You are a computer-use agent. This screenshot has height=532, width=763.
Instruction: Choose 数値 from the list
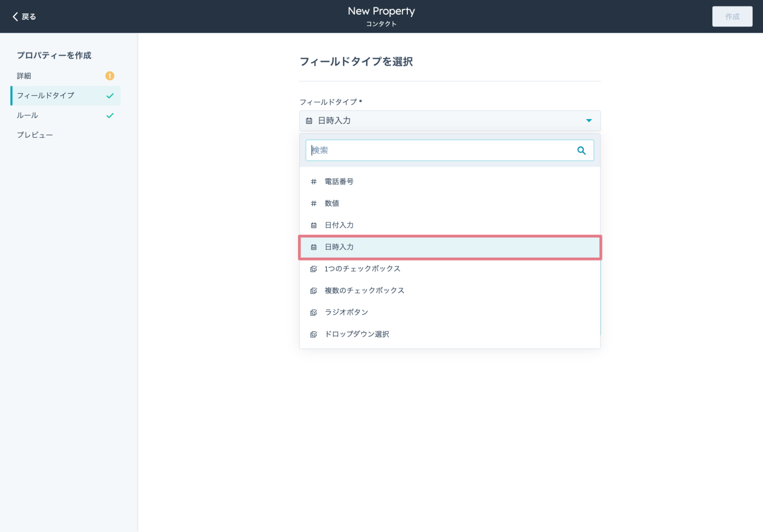(x=450, y=203)
